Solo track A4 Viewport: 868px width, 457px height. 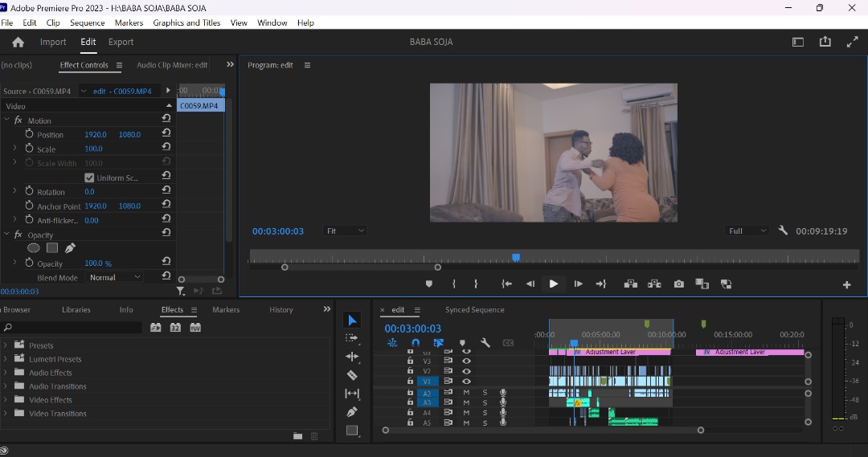[x=485, y=413]
